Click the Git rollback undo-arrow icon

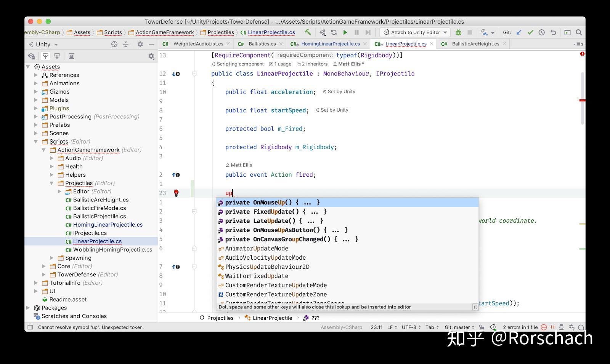coord(553,33)
